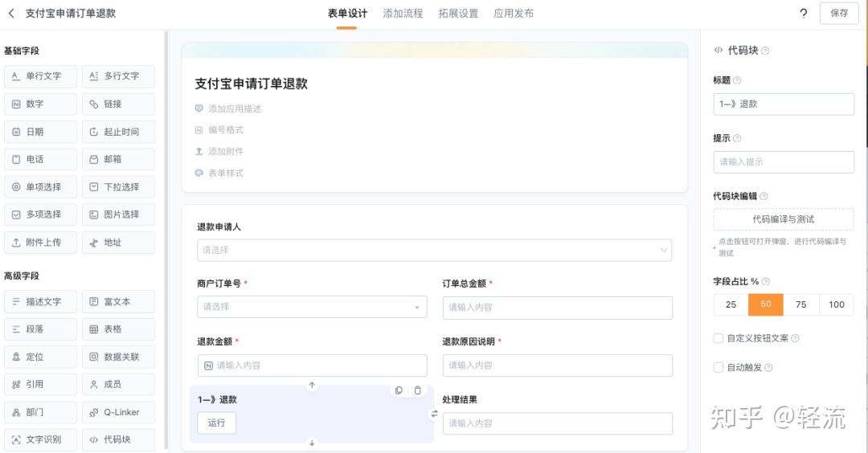This screenshot has width=868, height=453.
Task: Click the 处理结果 input field
Action: tap(558, 424)
